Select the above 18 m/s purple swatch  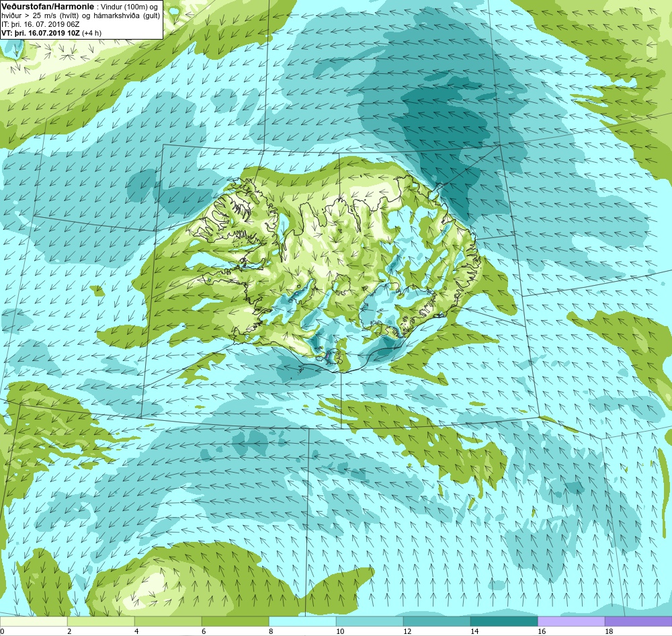[x=638, y=621]
